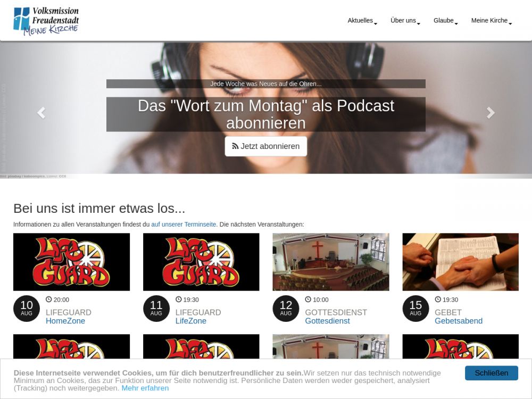Click the Volksmission Freudenstadt logo
This screenshot has height=399, width=532.
click(x=46, y=21)
